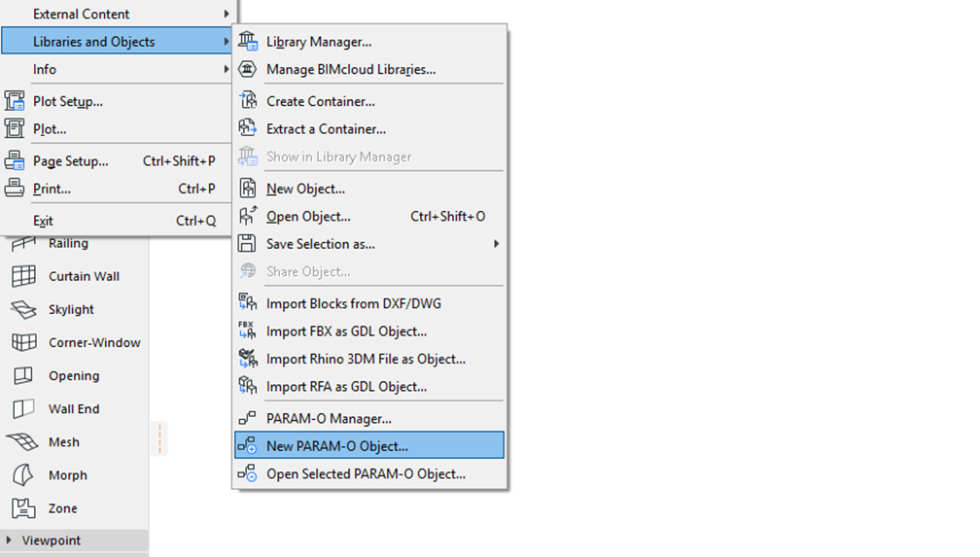Viewport: 980px width, 557px height.
Task: Choose Extract a Container menu entry
Action: [x=369, y=128]
